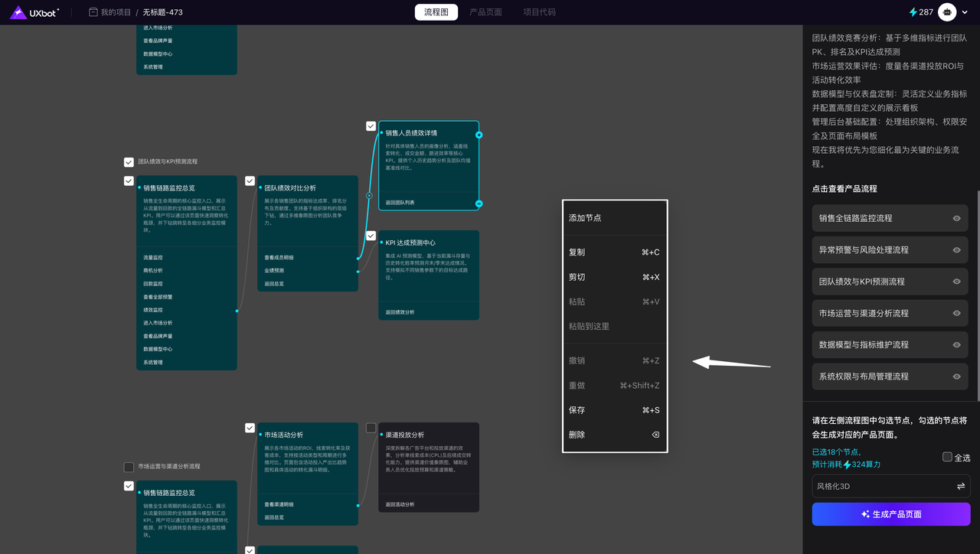The width and height of the screenshot is (980, 554).
Task: Click the folder icon beside 我的项目
Action: point(93,12)
